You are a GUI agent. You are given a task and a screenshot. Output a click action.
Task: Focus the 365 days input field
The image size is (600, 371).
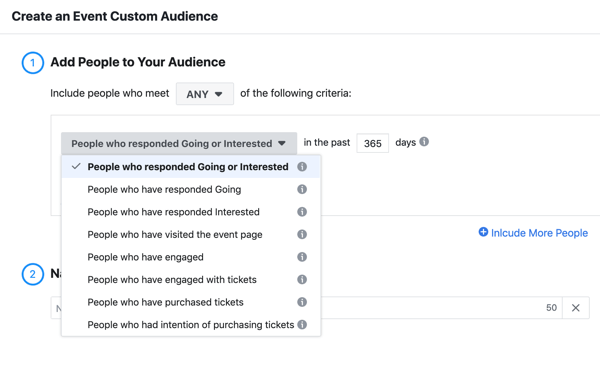point(373,143)
